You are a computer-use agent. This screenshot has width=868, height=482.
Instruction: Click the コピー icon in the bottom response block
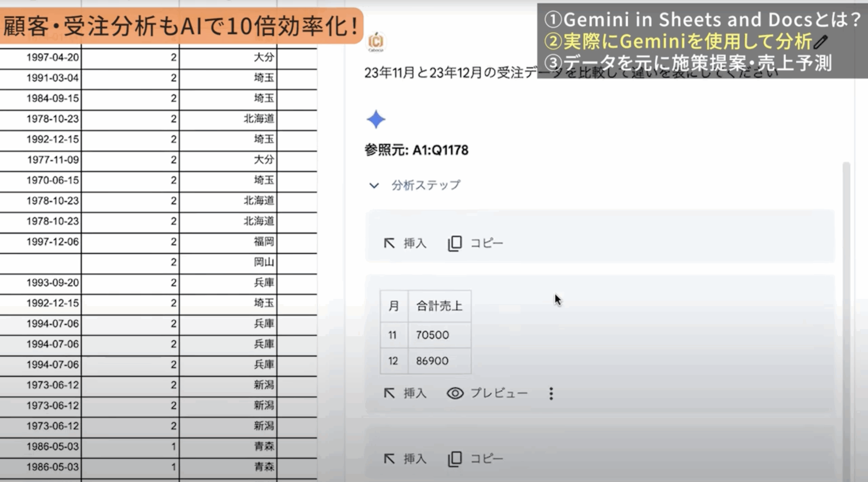click(455, 459)
